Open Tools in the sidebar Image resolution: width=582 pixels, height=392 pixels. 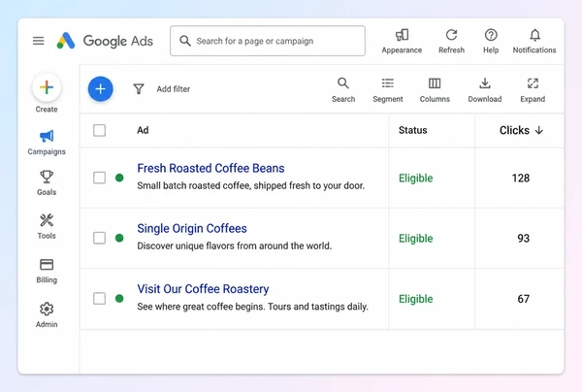[x=47, y=226]
